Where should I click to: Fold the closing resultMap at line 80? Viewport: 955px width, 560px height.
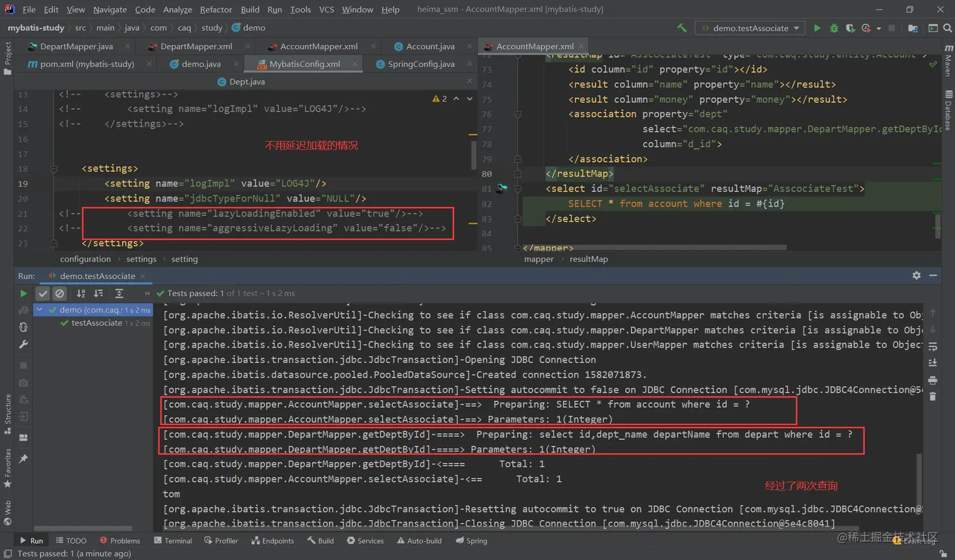[518, 174]
